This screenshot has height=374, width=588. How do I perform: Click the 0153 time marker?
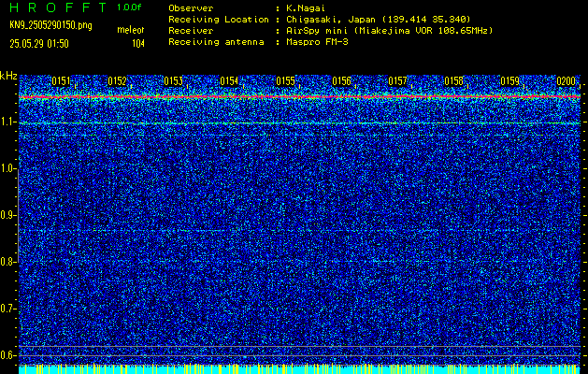click(x=173, y=81)
